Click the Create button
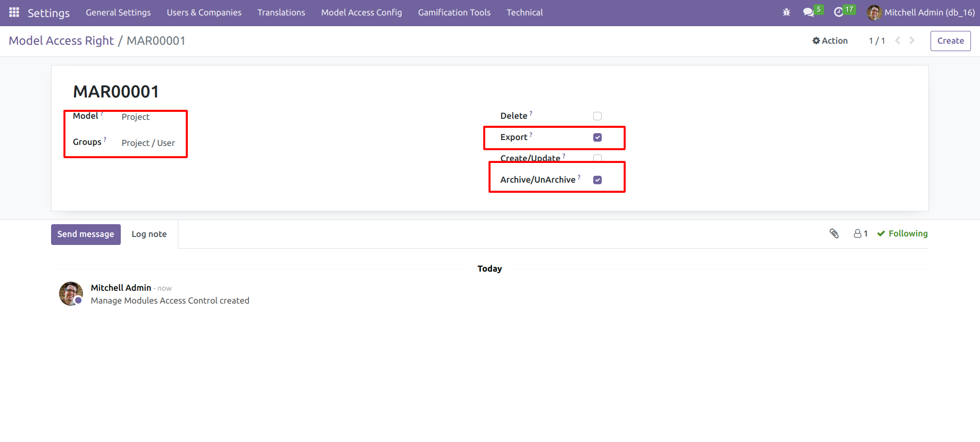Screen dimensions: 980x442 click(951, 41)
